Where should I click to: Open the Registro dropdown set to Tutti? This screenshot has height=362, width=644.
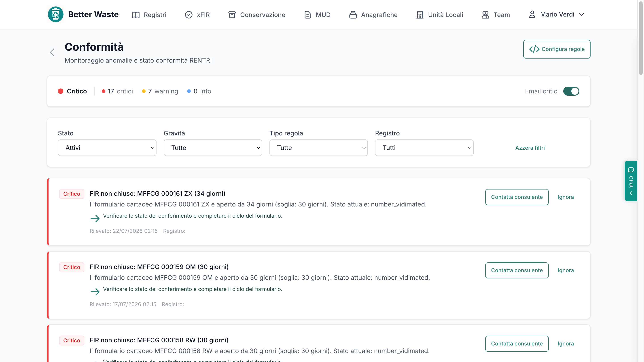pyautogui.click(x=424, y=148)
